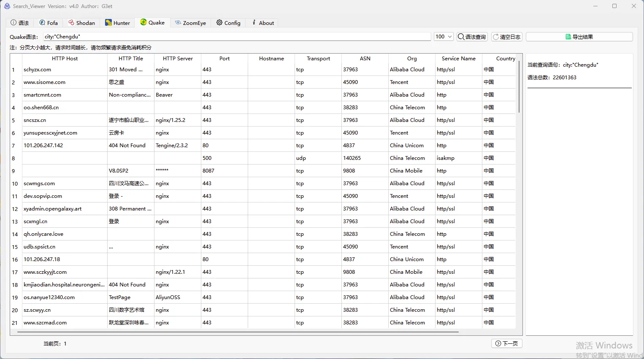Open the About tab
The width and height of the screenshot is (644, 359).
tap(263, 23)
